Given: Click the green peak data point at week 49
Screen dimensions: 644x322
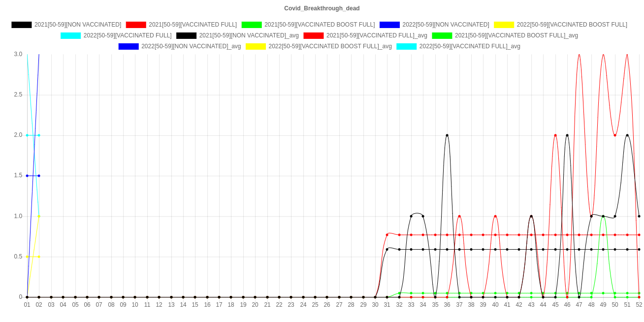Looking at the screenshot, I should coord(603,216).
